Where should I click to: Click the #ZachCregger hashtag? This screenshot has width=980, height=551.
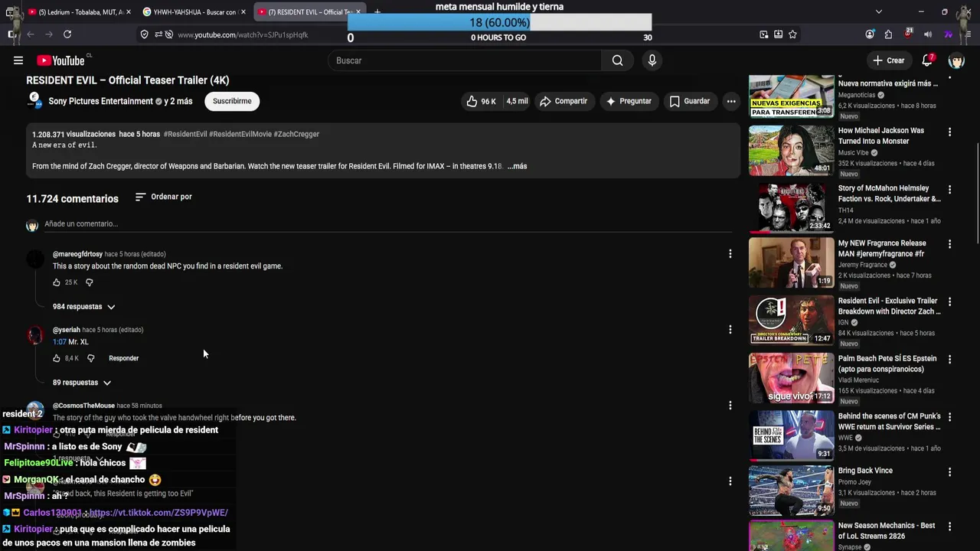coord(296,134)
